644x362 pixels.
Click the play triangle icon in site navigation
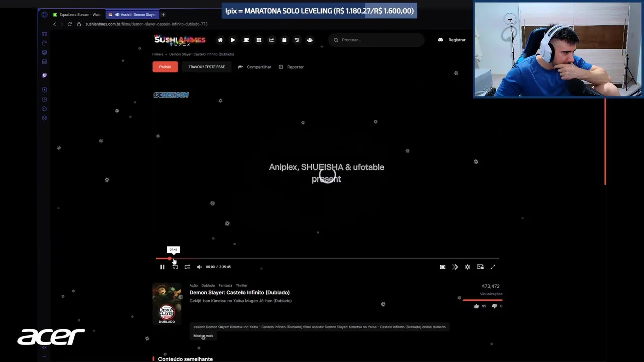(x=233, y=40)
